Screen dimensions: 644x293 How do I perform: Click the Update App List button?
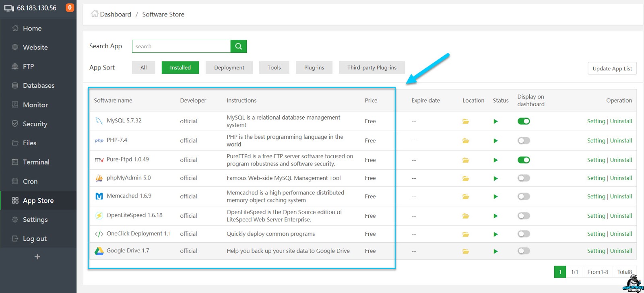click(x=612, y=68)
